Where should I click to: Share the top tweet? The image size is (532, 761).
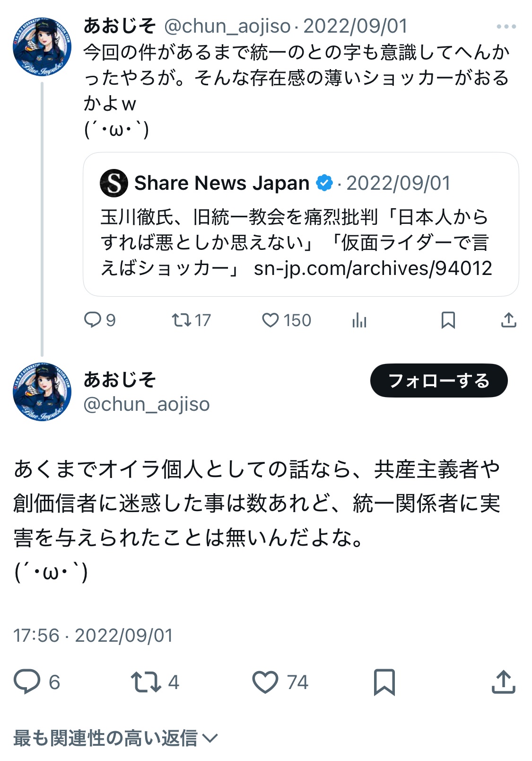pos(508,320)
